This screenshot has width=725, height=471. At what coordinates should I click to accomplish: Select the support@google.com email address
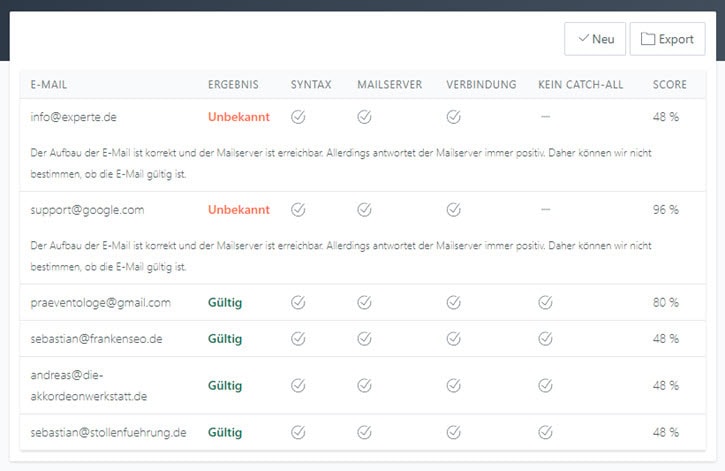tap(88, 210)
